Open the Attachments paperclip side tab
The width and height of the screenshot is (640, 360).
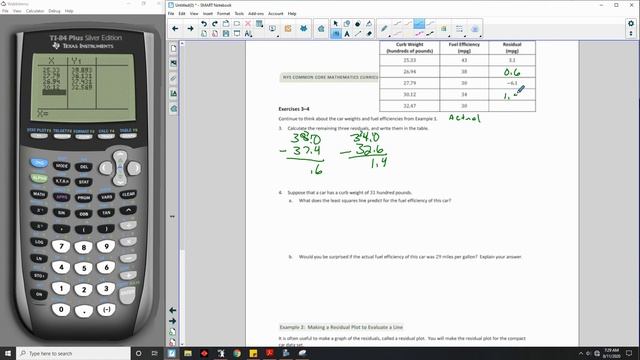click(173, 78)
